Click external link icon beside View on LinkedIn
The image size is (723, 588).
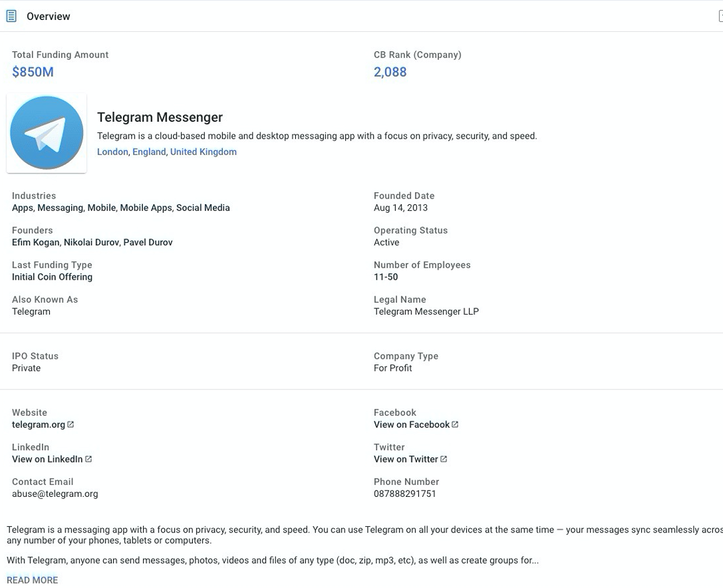pyautogui.click(x=89, y=459)
